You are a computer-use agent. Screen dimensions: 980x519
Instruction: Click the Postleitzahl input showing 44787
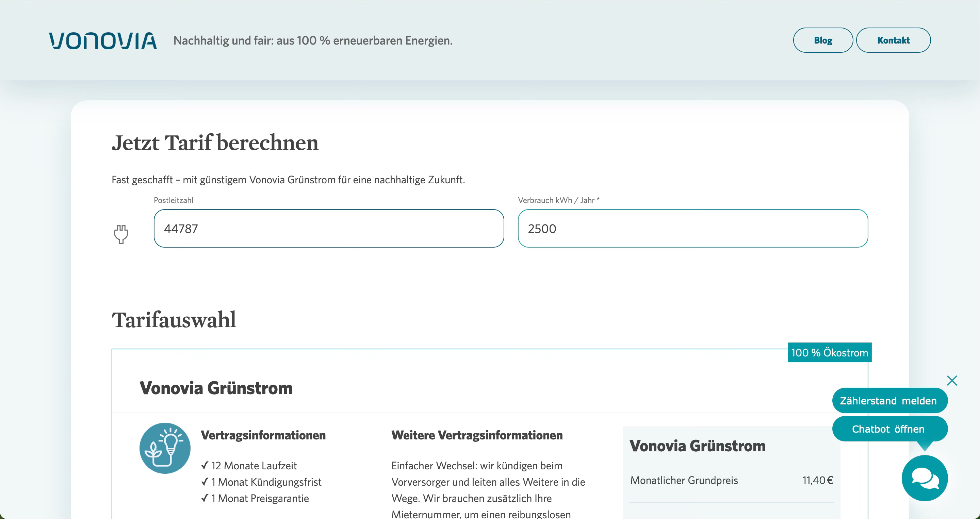tap(328, 228)
